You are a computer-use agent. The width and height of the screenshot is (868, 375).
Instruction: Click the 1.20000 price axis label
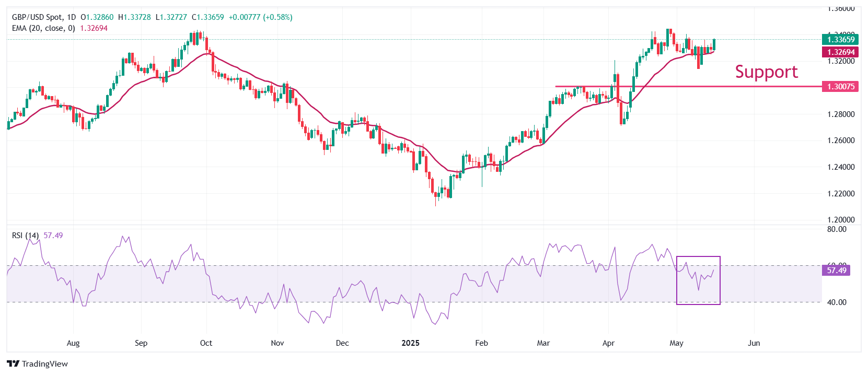[841, 220]
